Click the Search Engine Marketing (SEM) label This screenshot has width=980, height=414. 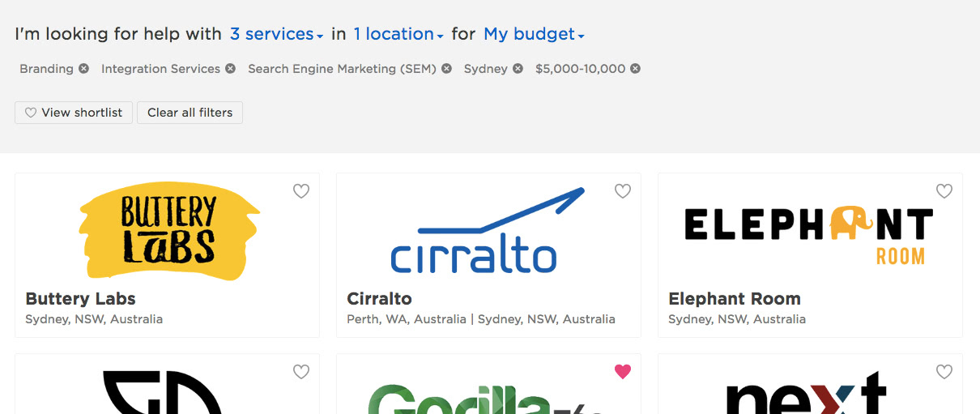[342, 69]
